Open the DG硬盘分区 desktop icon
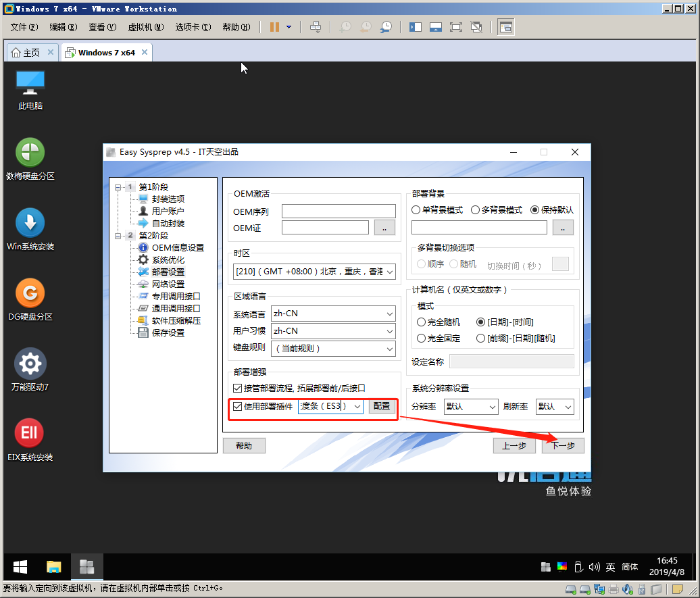 click(x=30, y=299)
